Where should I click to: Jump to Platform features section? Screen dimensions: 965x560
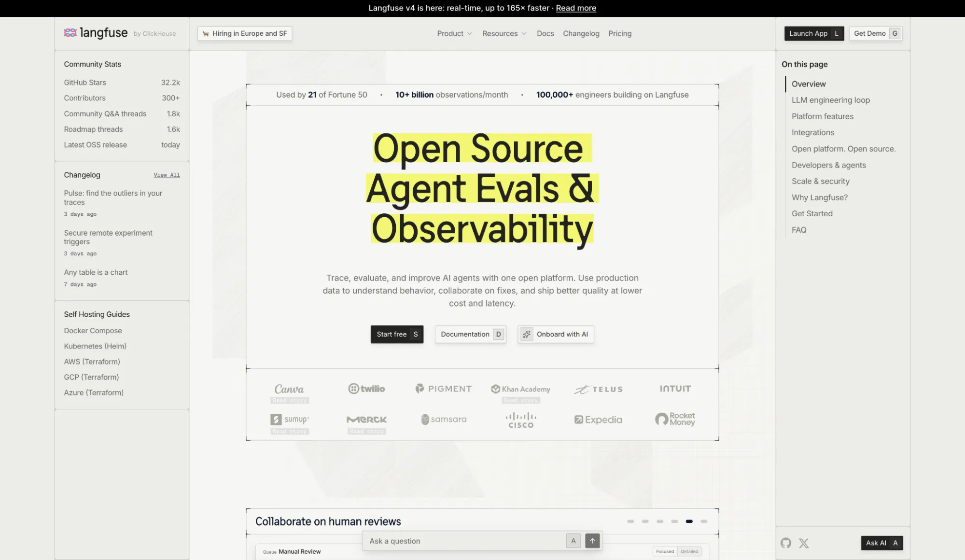click(x=822, y=116)
